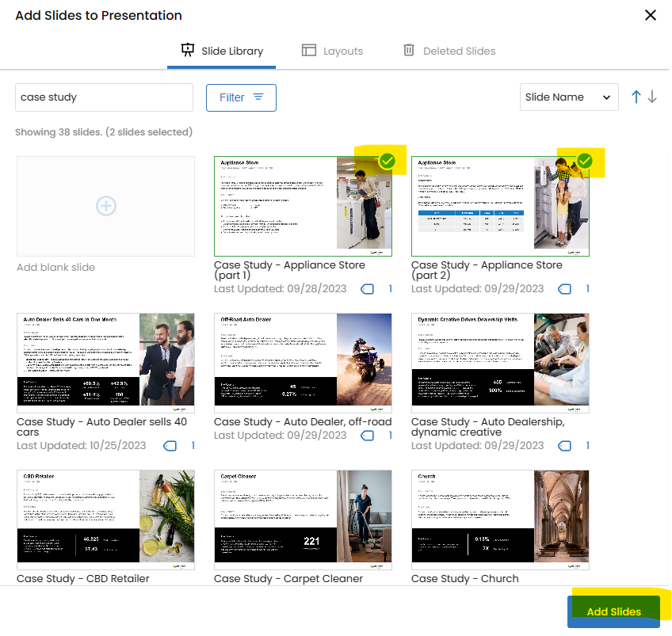
Task: Click tag icon under Auto Dealer sells 40 cars
Action: 170,446
